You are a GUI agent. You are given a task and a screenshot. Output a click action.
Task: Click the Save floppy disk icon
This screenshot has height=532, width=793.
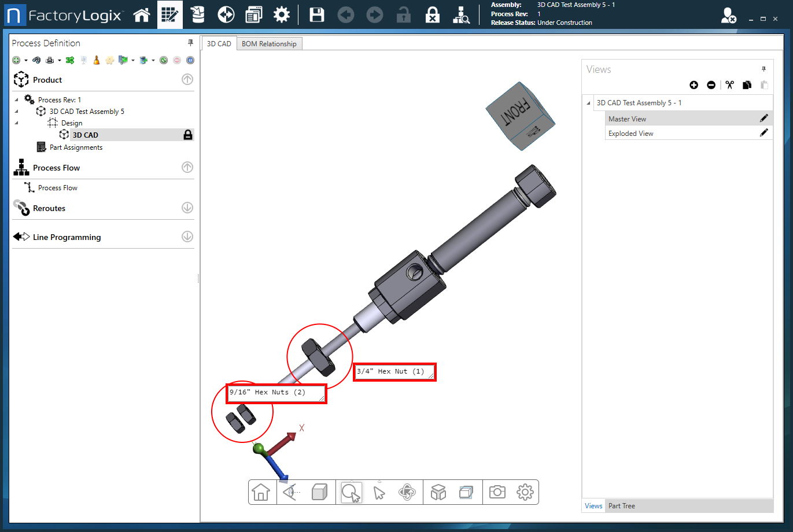(317, 15)
